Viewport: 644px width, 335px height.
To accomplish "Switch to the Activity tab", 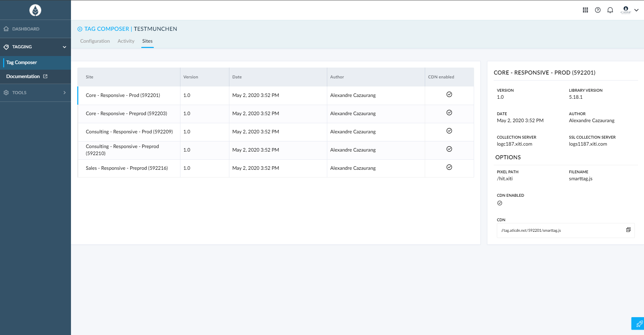I will click(126, 41).
